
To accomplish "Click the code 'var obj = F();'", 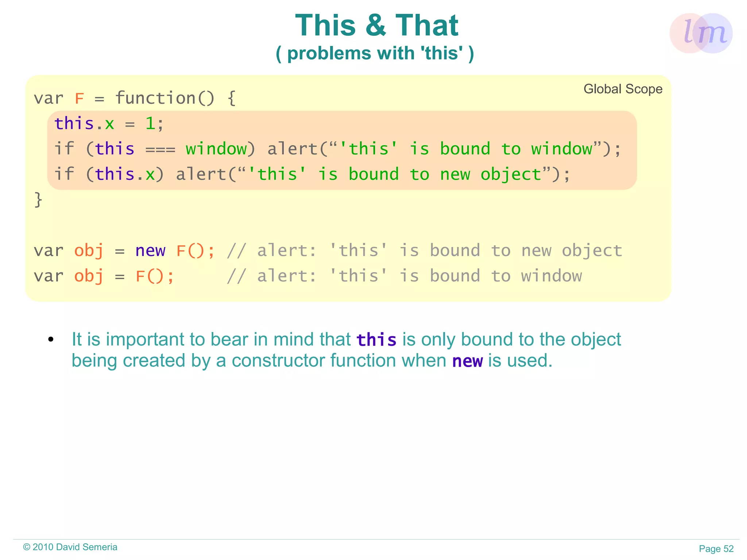I will pos(104,276).
